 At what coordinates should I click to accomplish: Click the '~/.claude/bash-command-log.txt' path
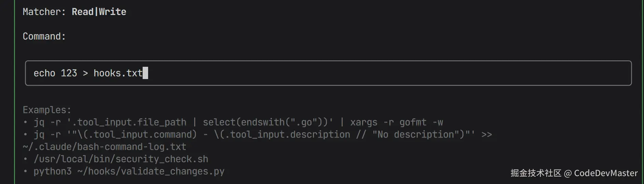pos(104,147)
